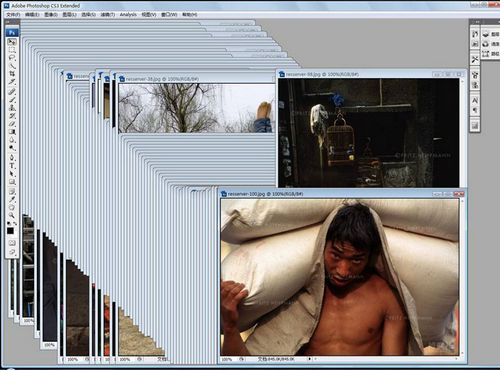Expand the collapsed right panel dock
Screen dimensions: 500x370
coord(478,22)
